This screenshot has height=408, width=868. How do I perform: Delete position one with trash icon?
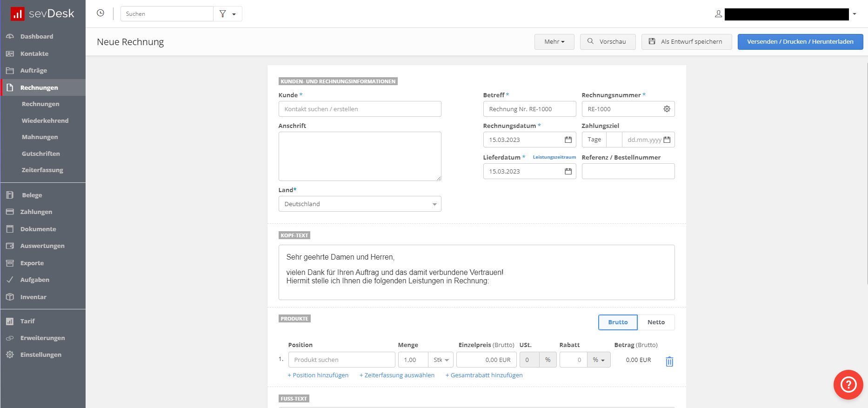[x=669, y=361]
